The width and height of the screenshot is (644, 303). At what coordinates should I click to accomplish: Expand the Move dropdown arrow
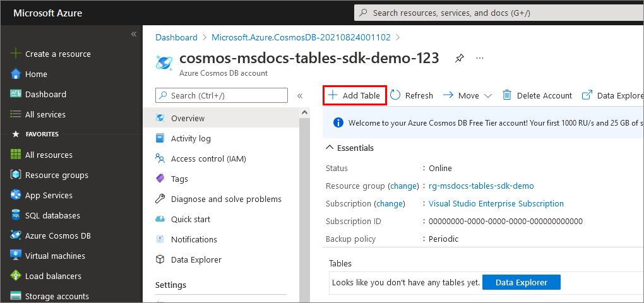tap(487, 96)
